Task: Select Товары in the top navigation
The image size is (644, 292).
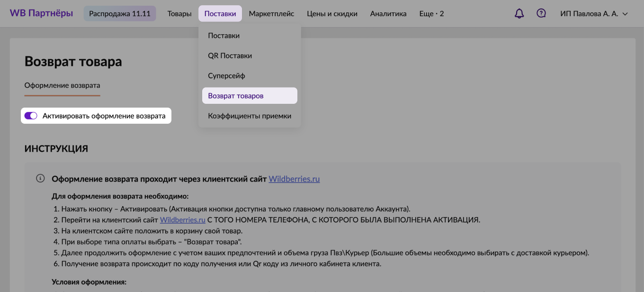Action: pos(179,13)
